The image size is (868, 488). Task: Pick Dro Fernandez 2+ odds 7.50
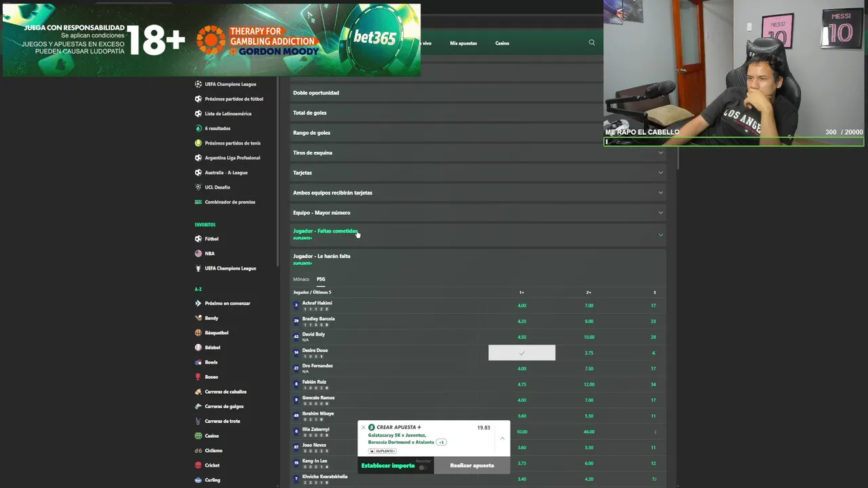tap(589, 369)
